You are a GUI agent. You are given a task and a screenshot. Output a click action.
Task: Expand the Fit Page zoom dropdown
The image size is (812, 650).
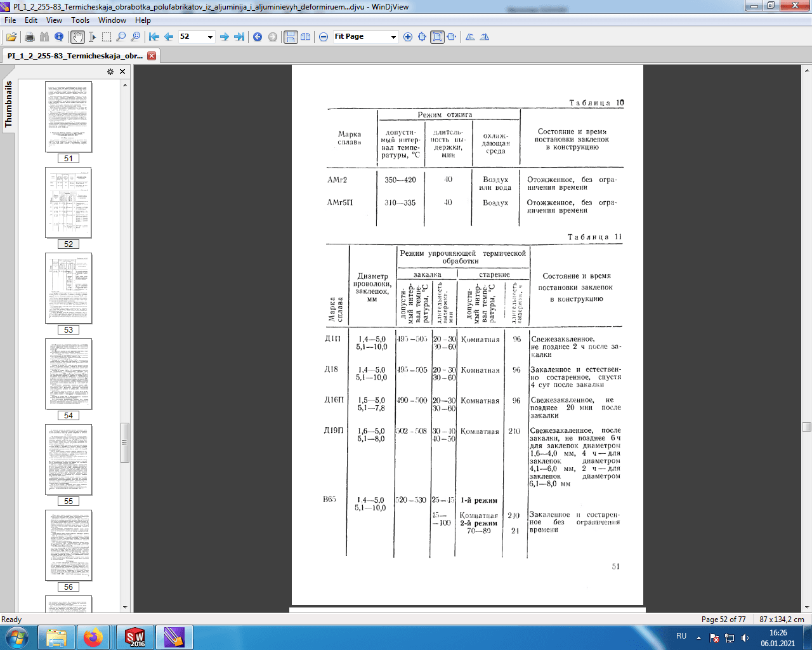393,37
